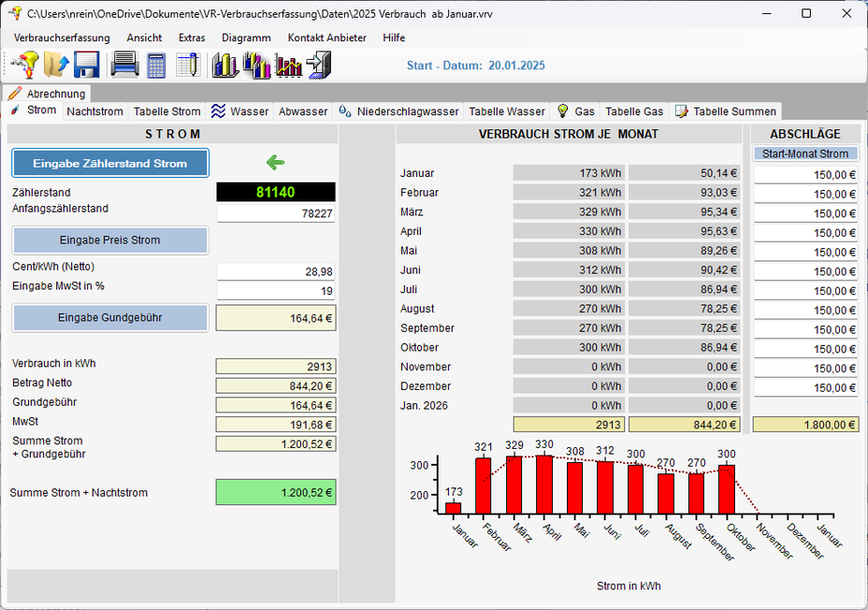This screenshot has height=610, width=868.
Task: Save data using the floppy disk icon
Action: coord(87,65)
